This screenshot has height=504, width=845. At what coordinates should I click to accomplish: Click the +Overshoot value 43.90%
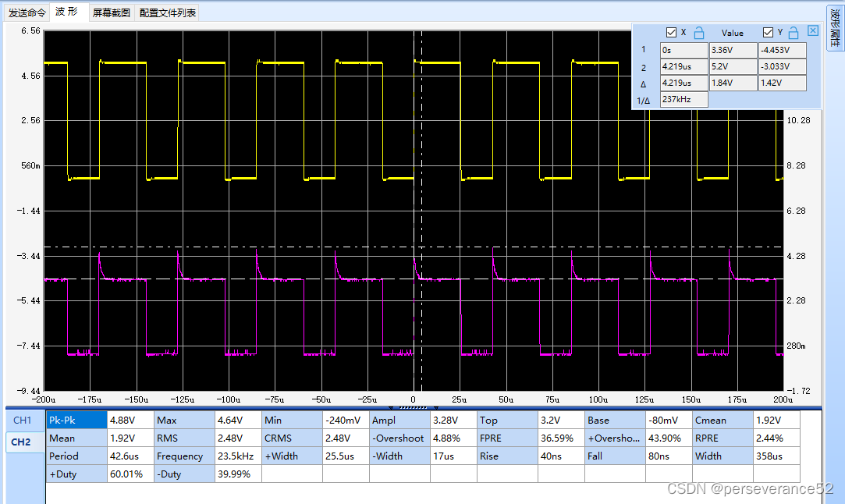coord(669,438)
